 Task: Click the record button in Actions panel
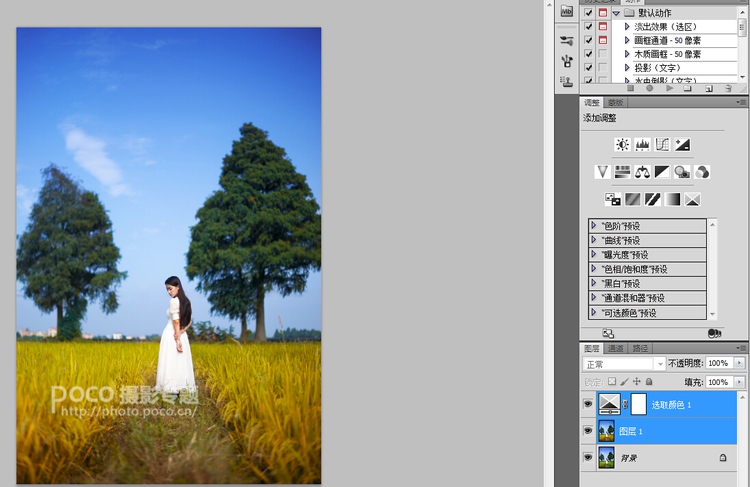650,89
